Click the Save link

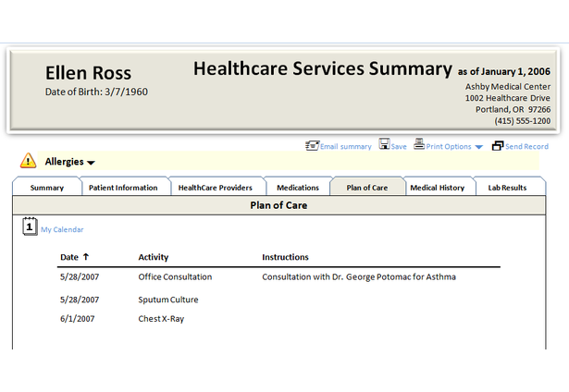point(399,146)
